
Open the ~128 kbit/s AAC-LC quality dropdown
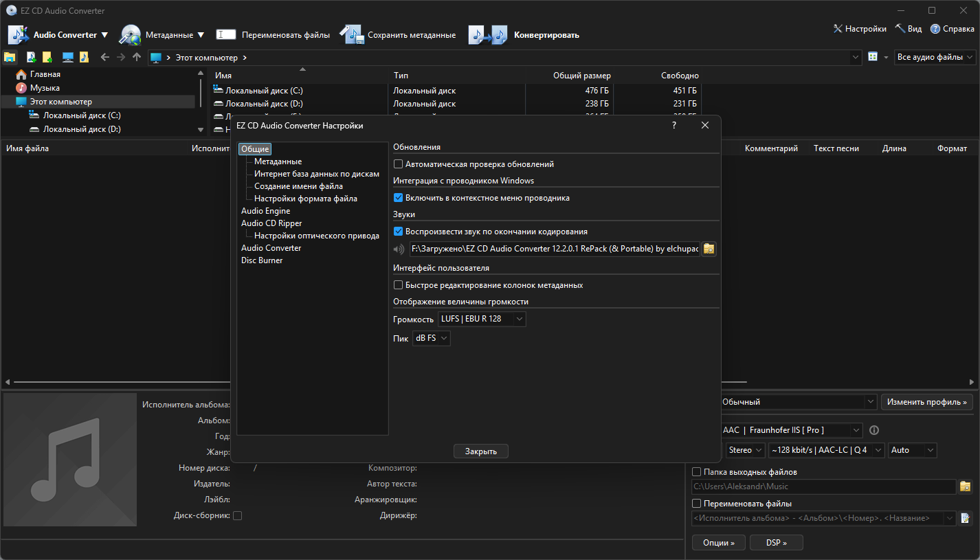coord(827,450)
